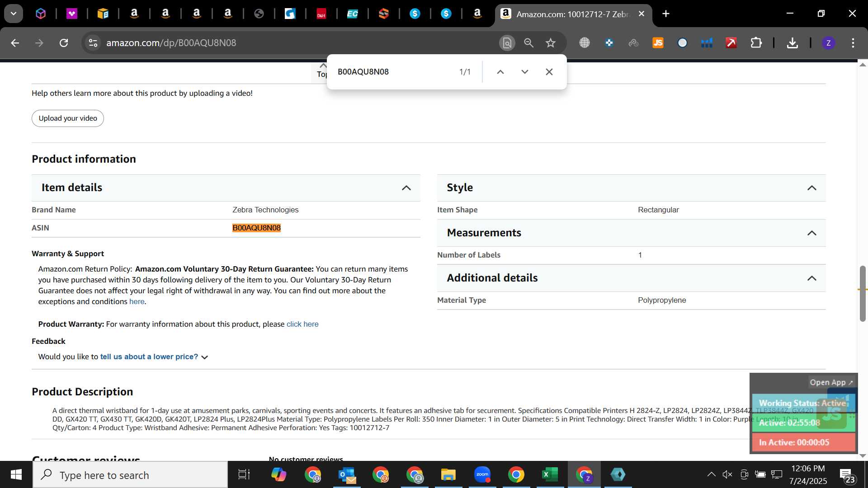The image size is (868, 488).
Task: Switch to the pink heart-icon tab
Action: [x=72, y=14]
